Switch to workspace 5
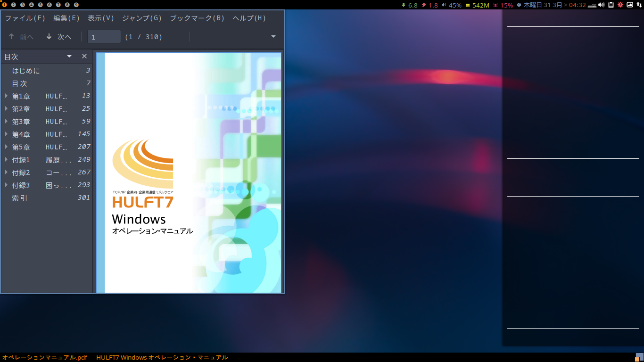Viewport: 644px width, 362px height. pyautogui.click(x=41, y=5)
